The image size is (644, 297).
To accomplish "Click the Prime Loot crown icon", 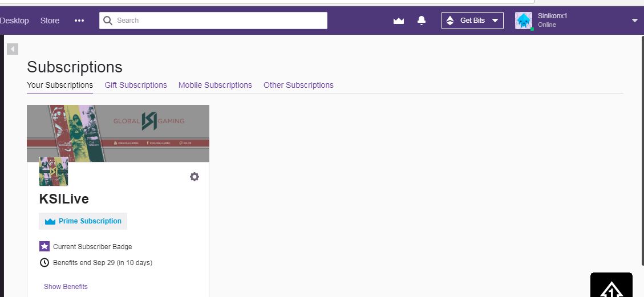I will point(399,21).
